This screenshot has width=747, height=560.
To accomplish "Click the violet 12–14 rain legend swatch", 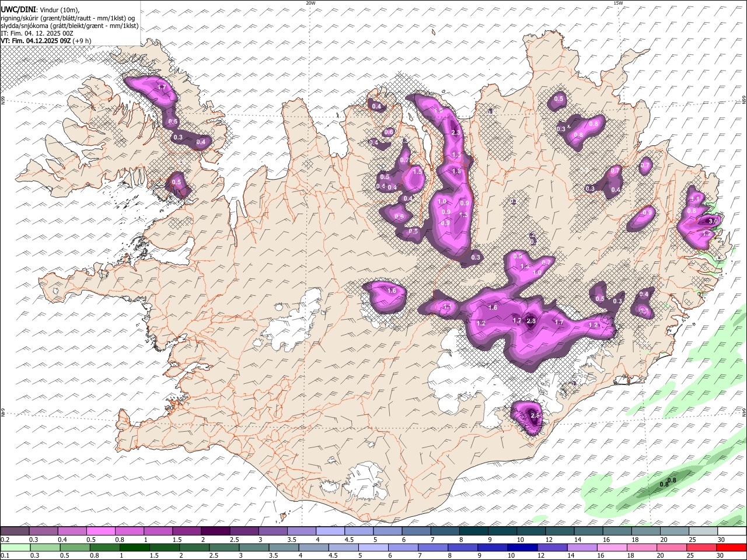I will (x=552, y=547).
